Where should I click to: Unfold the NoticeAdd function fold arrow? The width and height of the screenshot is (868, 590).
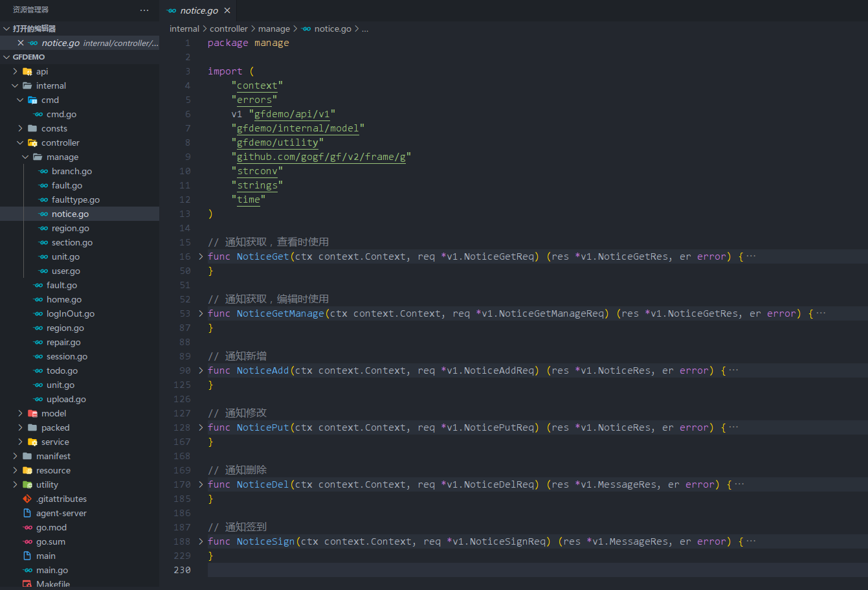tap(201, 370)
